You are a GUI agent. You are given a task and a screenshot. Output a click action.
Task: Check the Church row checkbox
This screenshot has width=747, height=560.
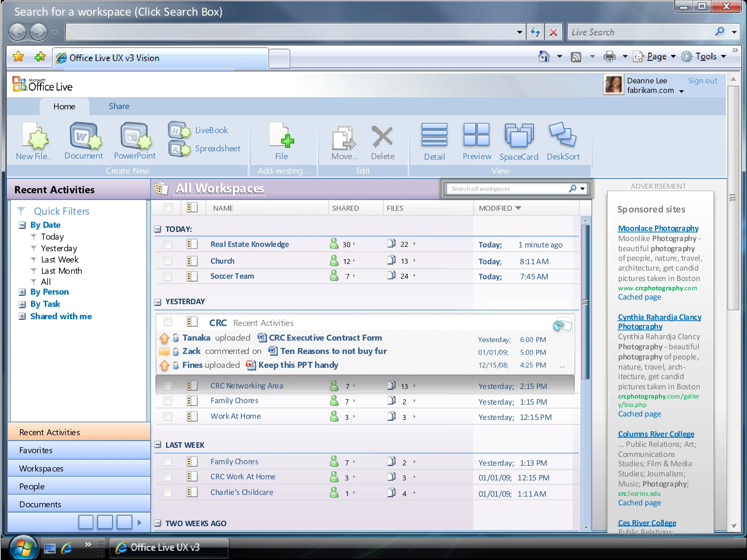pos(168,261)
